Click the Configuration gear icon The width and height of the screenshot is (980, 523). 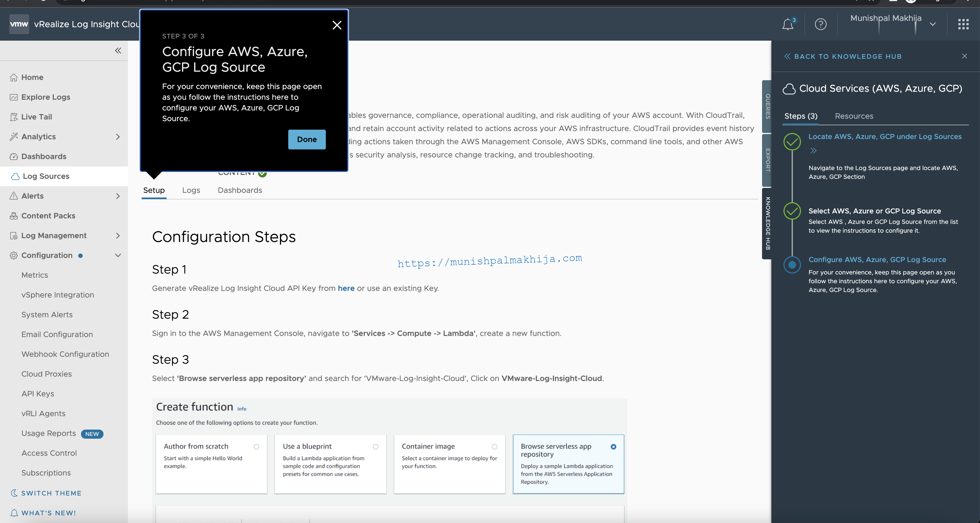[x=14, y=255]
